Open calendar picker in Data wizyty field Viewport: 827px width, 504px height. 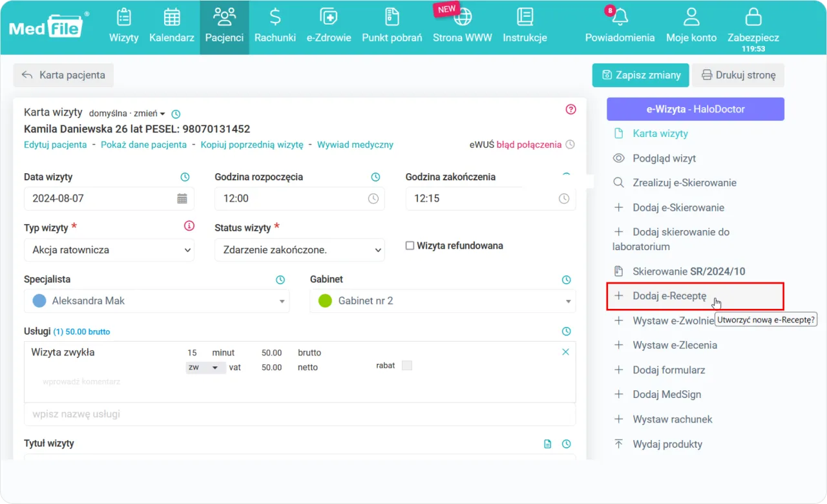point(182,198)
